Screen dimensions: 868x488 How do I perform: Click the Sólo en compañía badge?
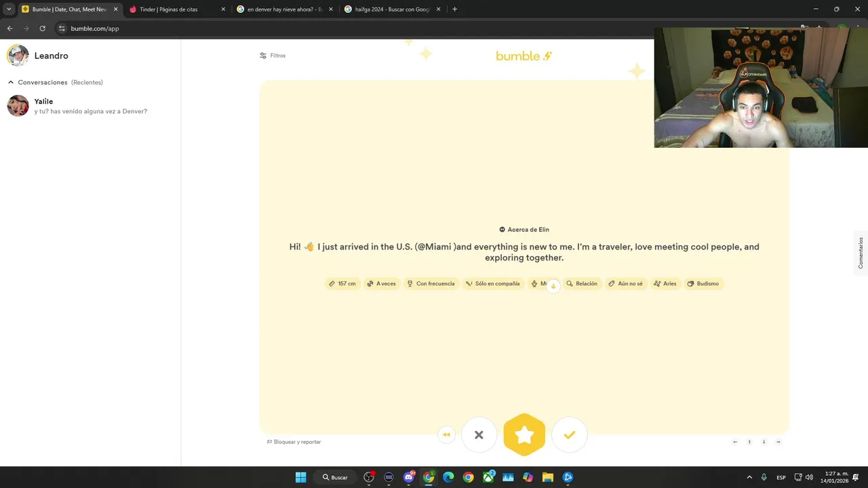[492, 283]
